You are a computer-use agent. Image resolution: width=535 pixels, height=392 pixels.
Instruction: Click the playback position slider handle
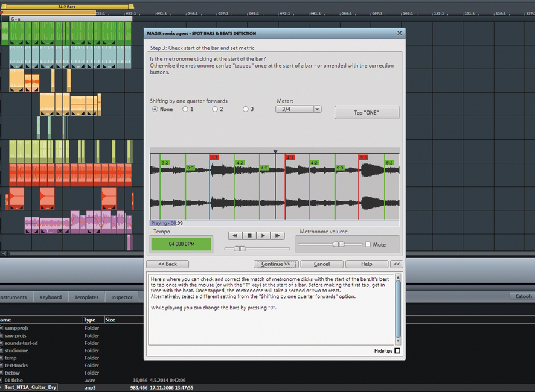pyautogui.click(x=240, y=249)
